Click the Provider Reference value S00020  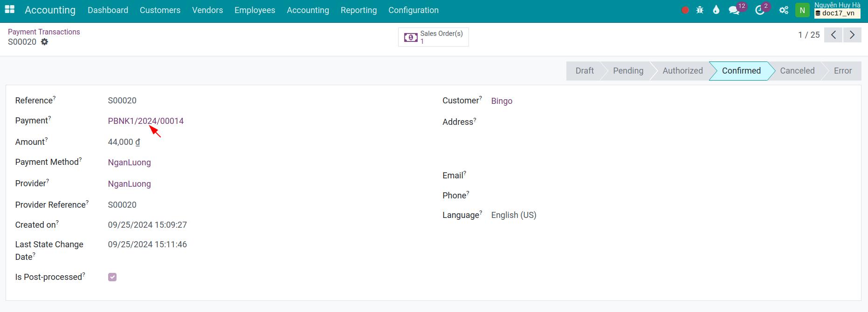(x=122, y=205)
